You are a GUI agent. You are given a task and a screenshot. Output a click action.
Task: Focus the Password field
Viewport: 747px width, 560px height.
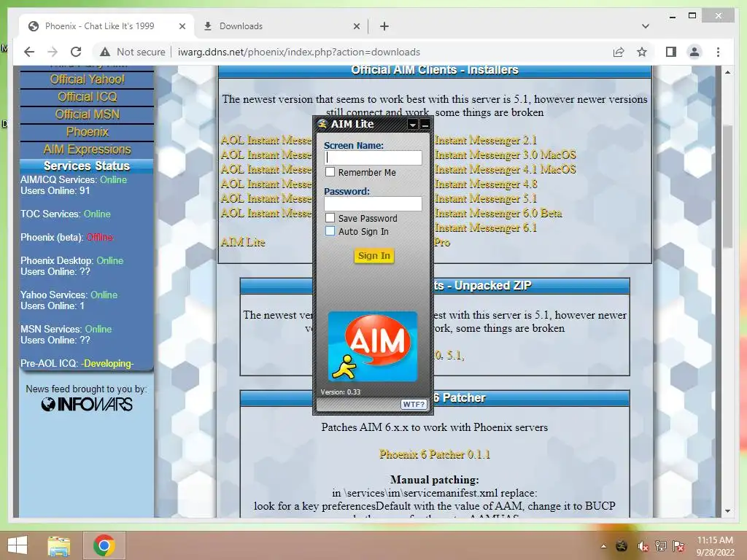click(373, 203)
